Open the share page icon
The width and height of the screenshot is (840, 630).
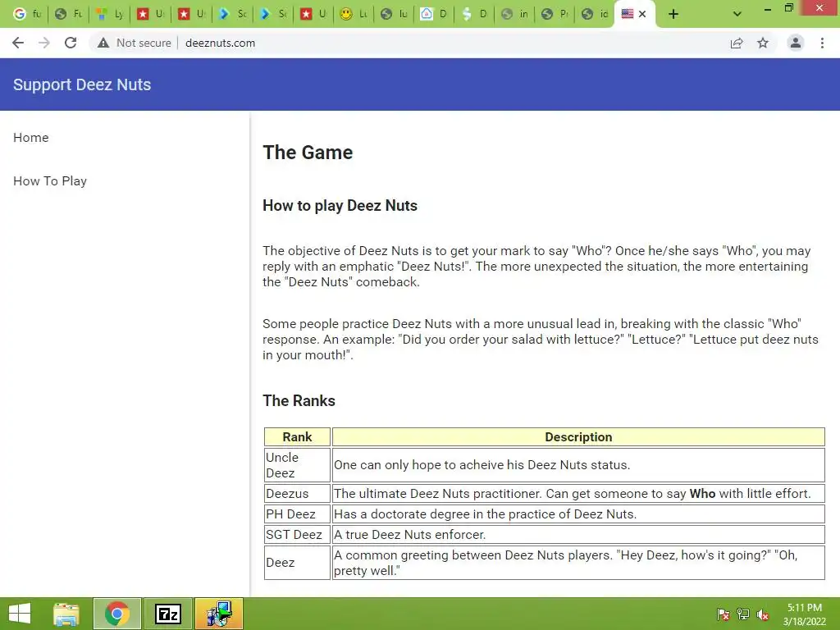coord(737,43)
